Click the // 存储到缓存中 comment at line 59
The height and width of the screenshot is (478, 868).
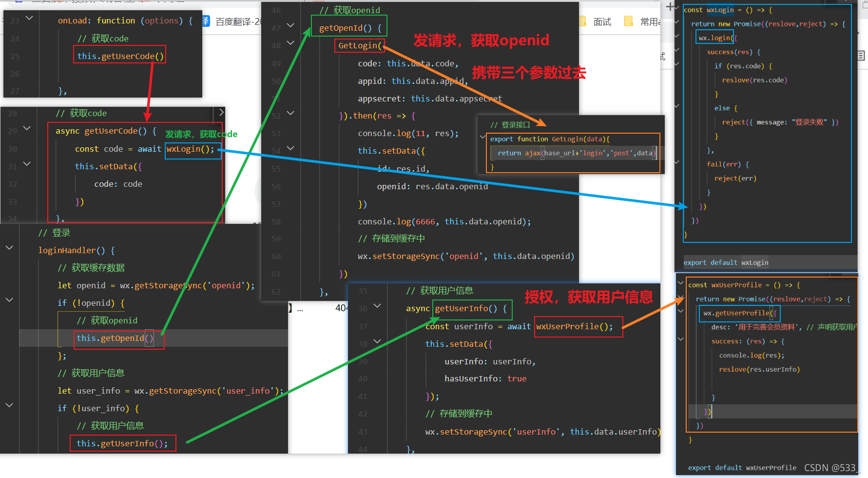tap(391, 239)
